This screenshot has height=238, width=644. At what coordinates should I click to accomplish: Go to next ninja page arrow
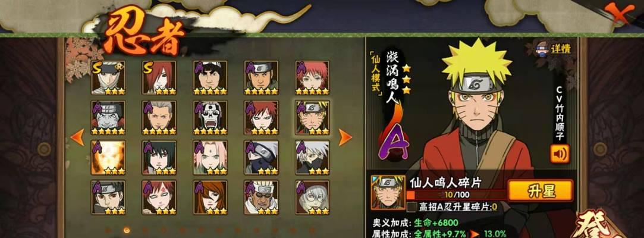[345, 137]
